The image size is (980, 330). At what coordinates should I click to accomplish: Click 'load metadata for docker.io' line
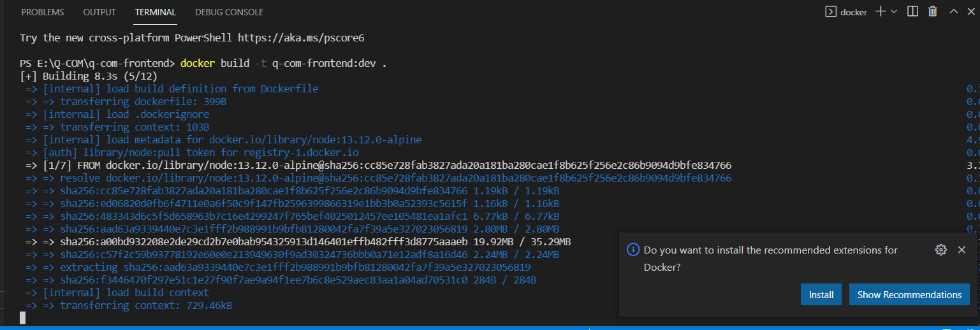(224, 140)
